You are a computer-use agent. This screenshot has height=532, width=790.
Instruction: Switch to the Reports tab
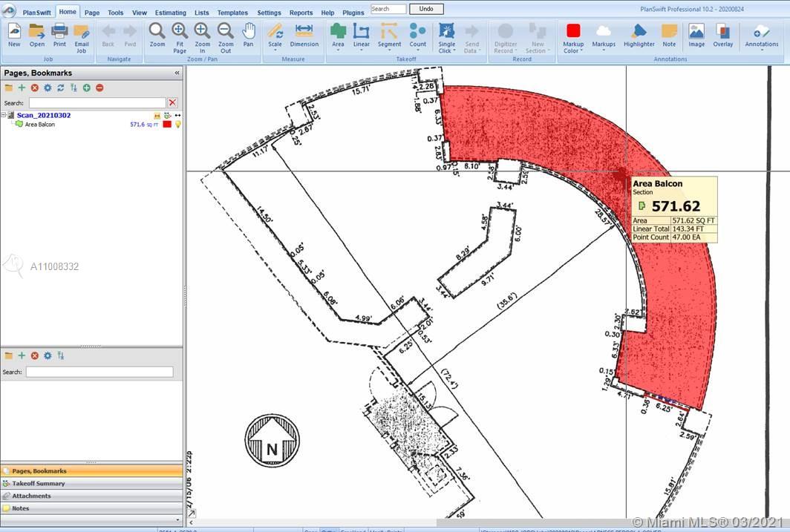pos(301,13)
